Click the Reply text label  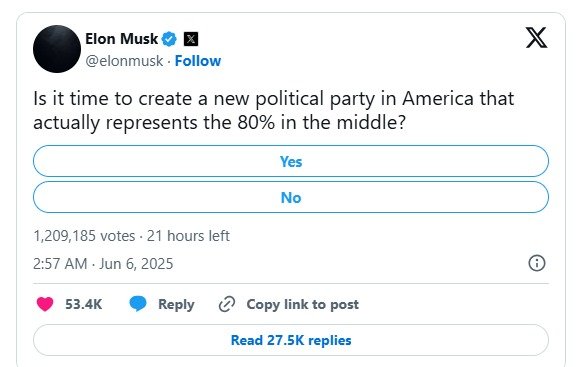click(x=176, y=304)
